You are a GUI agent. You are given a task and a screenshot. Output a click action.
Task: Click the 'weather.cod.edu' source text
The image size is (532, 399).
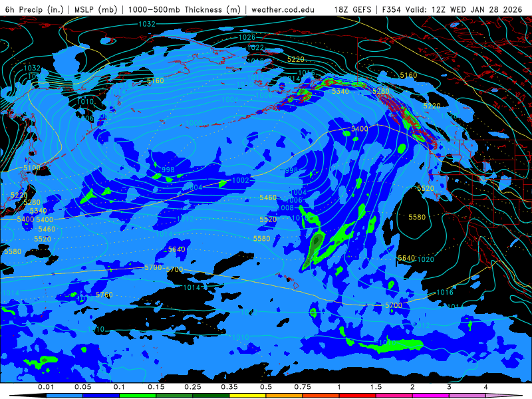coord(283,9)
